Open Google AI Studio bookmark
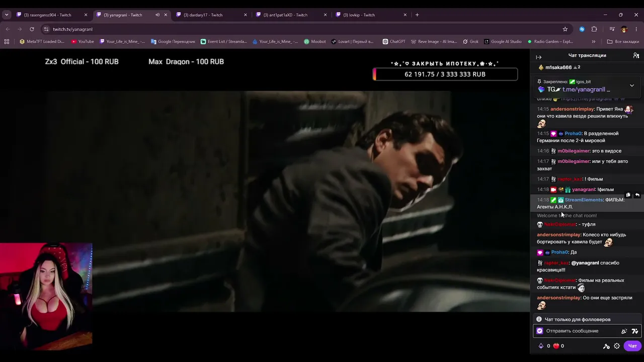The width and height of the screenshot is (644, 362). point(503,42)
